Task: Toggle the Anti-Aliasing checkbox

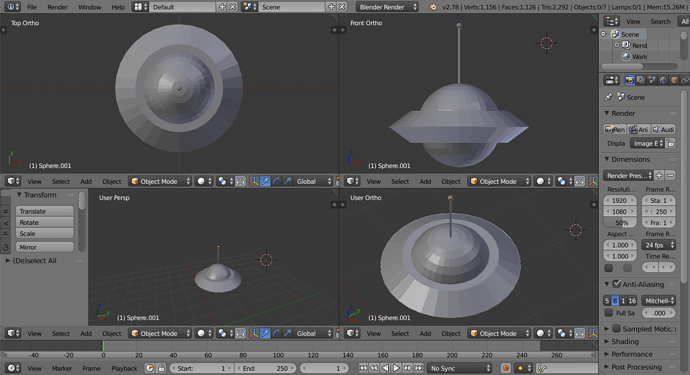Action: [x=617, y=284]
